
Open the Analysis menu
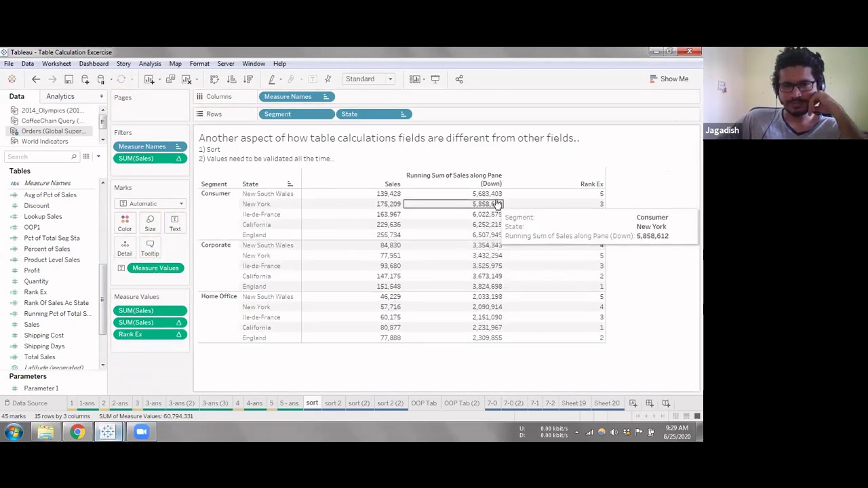click(x=150, y=64)
